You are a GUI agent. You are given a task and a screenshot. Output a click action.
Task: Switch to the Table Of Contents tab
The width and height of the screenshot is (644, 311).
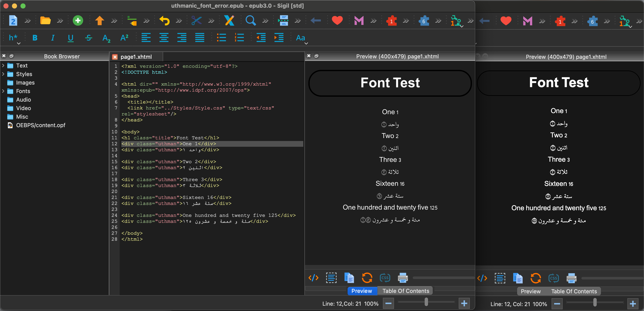(405, 291)
